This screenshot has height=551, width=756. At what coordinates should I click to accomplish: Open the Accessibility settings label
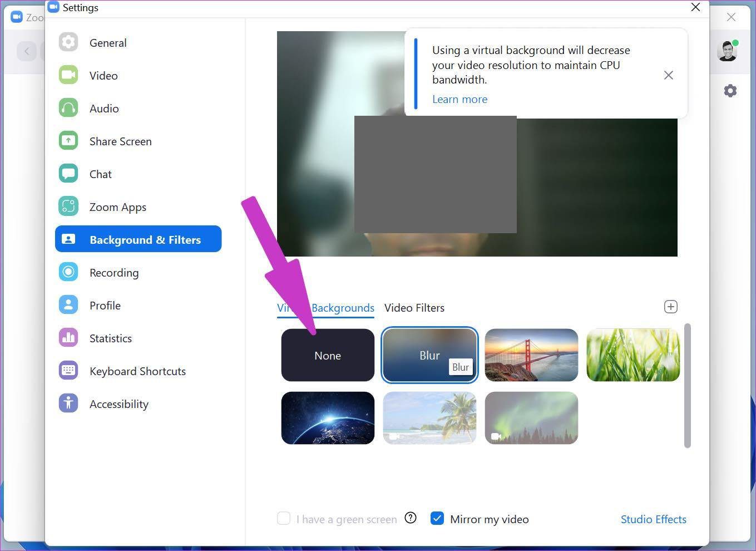coord(119,404)
